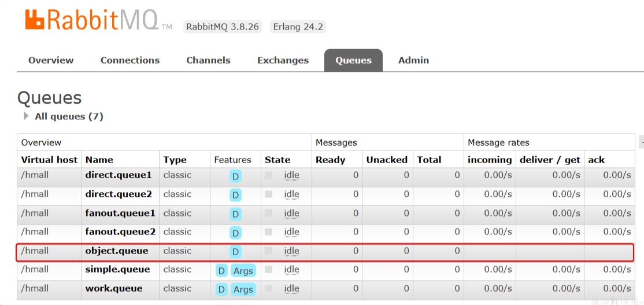The image size is (644, 305).
Task: Click the D feature badge for fanout.queue2
Action: [x=235, y=233]
